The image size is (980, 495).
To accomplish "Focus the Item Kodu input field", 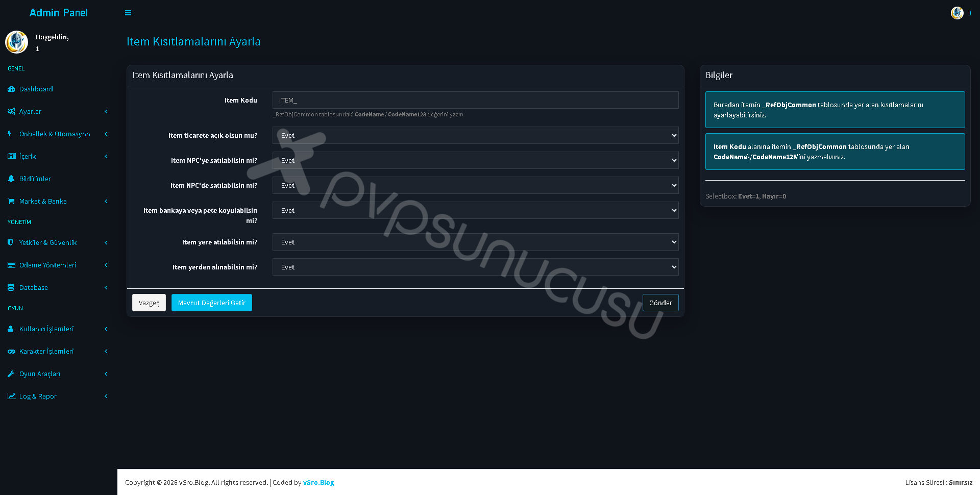I will 475,100.
